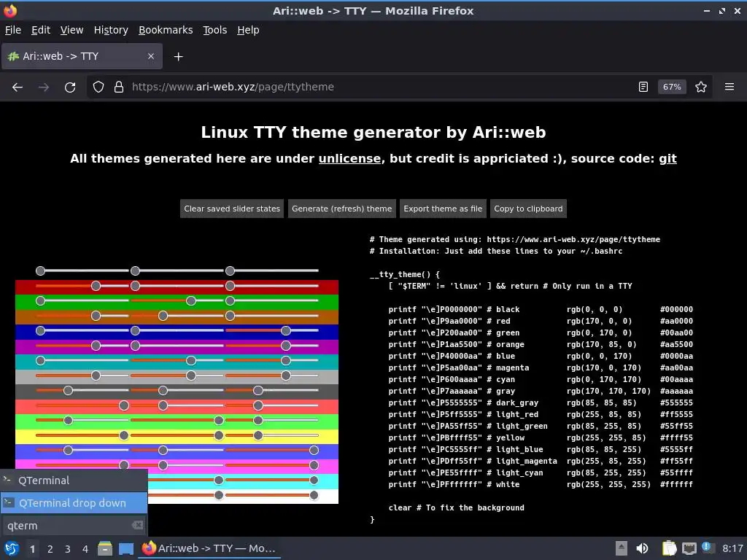Open the Firefox hamburger menu

tap(729, 87)
